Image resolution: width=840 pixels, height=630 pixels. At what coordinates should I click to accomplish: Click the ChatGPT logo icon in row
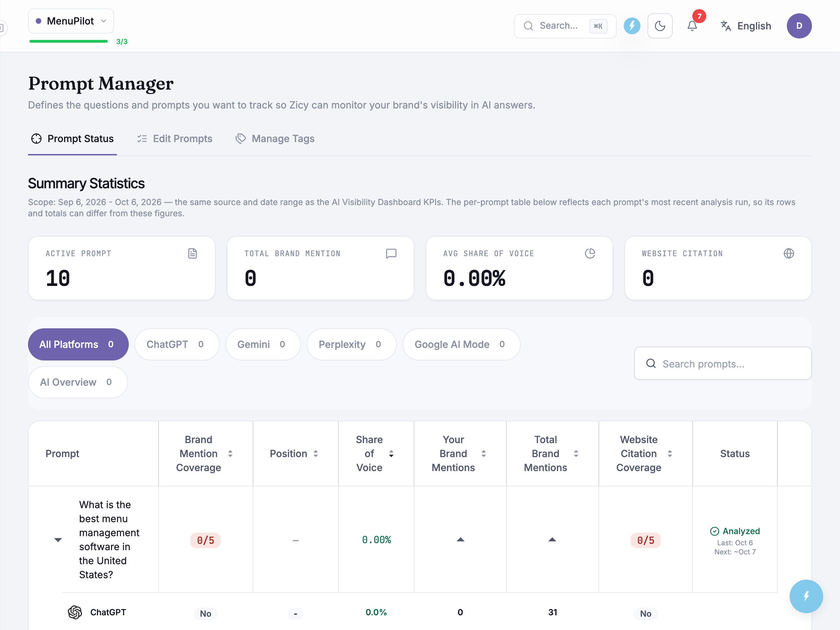tap(75, 612)
